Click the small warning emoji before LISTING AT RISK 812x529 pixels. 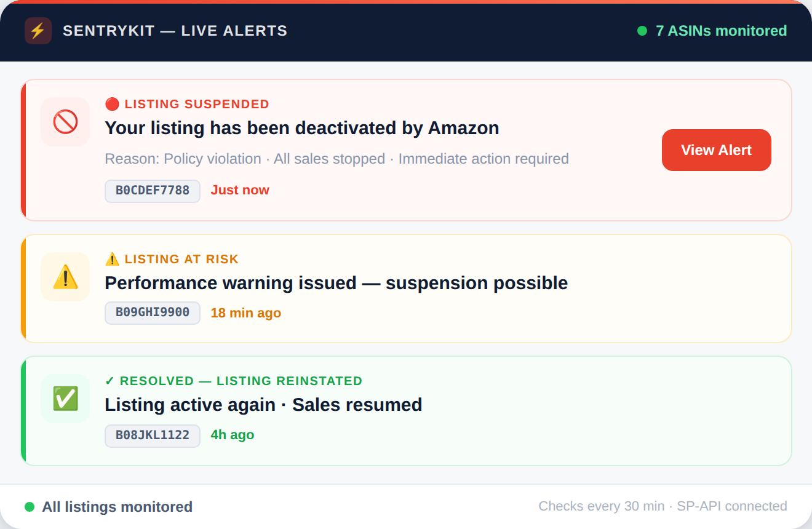[112, 259]
